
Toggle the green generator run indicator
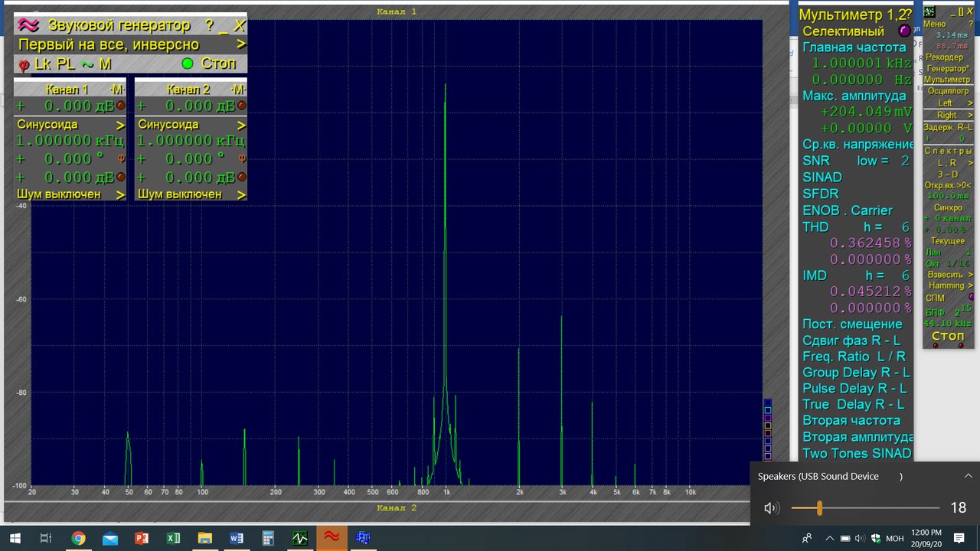click(187, 64)
